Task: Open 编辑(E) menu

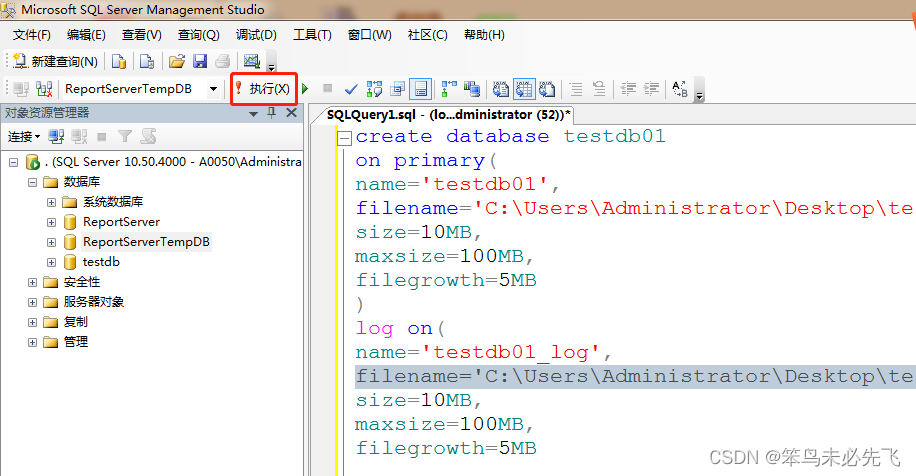Action: pos(86,35)
